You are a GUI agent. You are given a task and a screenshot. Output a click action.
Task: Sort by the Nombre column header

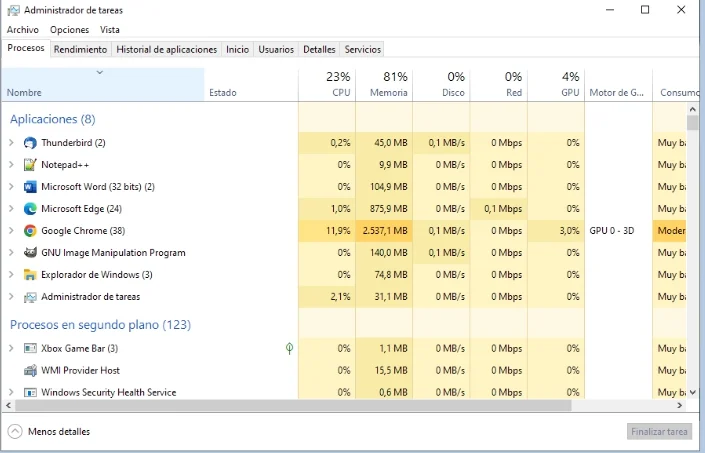103,85
